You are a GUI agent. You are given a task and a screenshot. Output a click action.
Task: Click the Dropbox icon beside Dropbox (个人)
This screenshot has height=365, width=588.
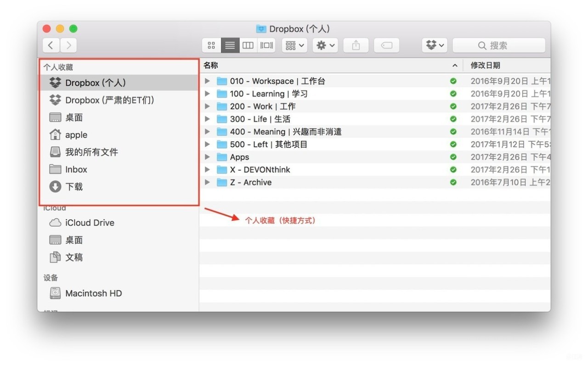click(55, 83)
